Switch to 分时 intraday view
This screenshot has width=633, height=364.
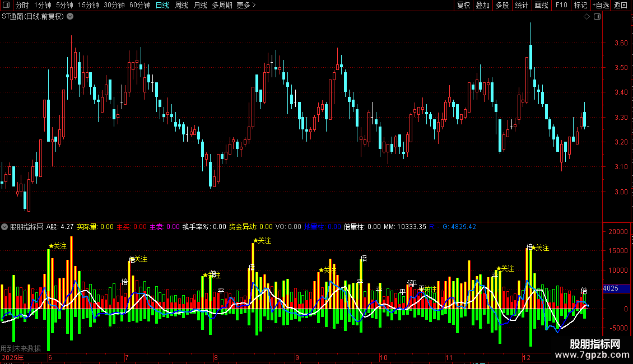pyautogui.click(x=22, y=5)
